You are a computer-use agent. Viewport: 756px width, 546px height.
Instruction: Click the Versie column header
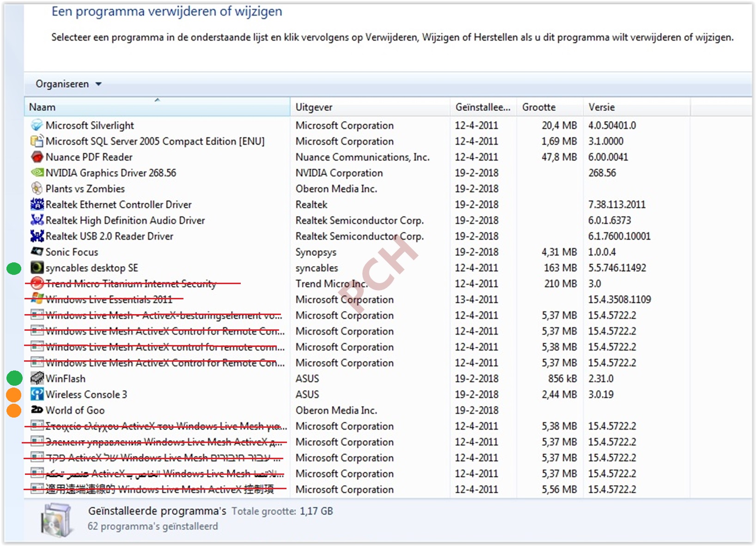pyautogui.click(x=637, y=107)
